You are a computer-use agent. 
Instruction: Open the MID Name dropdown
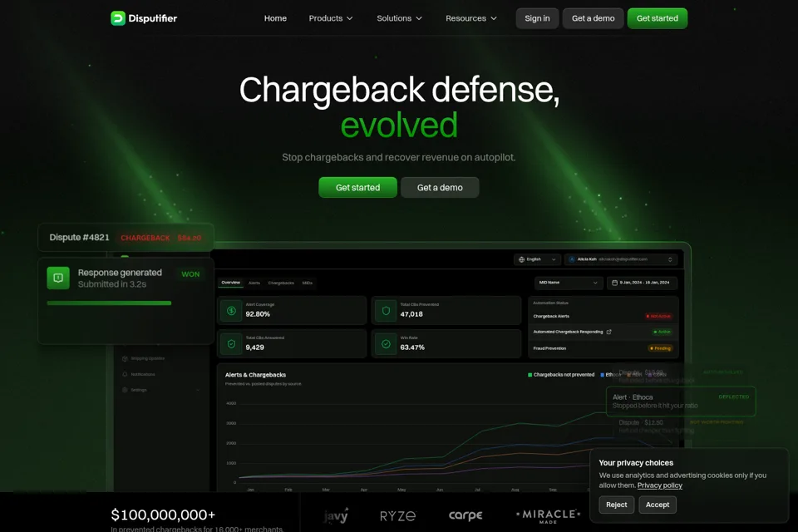tap(569, 283)
